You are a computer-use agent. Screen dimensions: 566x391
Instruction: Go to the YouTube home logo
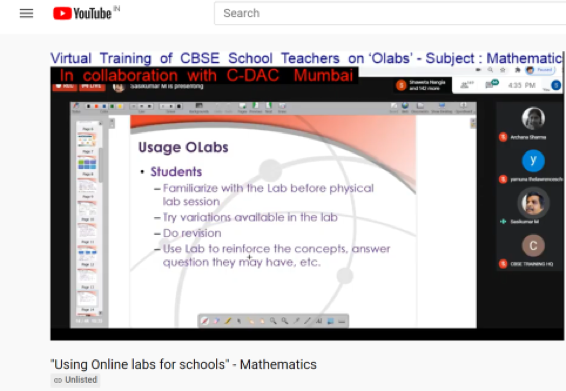pyautogui.click(x=82, y=14)
